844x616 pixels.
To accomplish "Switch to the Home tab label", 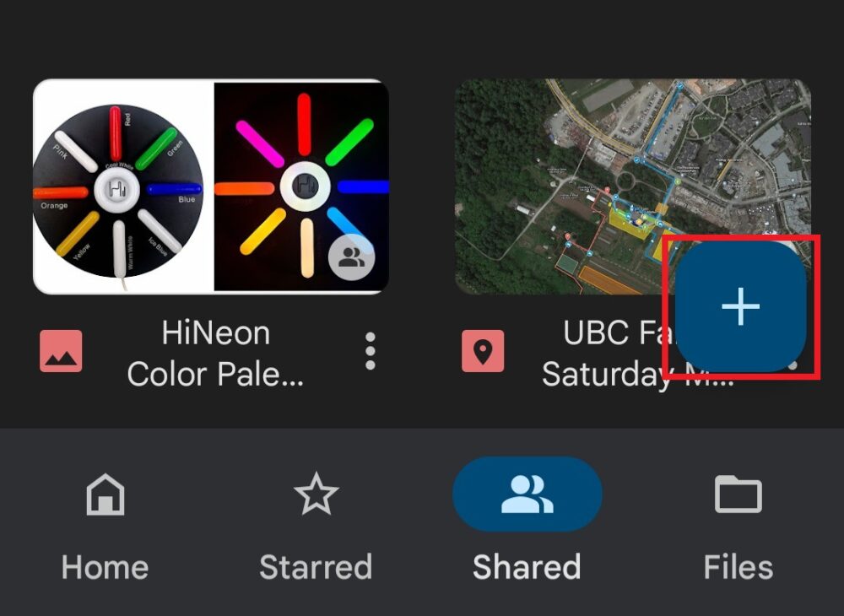I will [x=105, y=567].
